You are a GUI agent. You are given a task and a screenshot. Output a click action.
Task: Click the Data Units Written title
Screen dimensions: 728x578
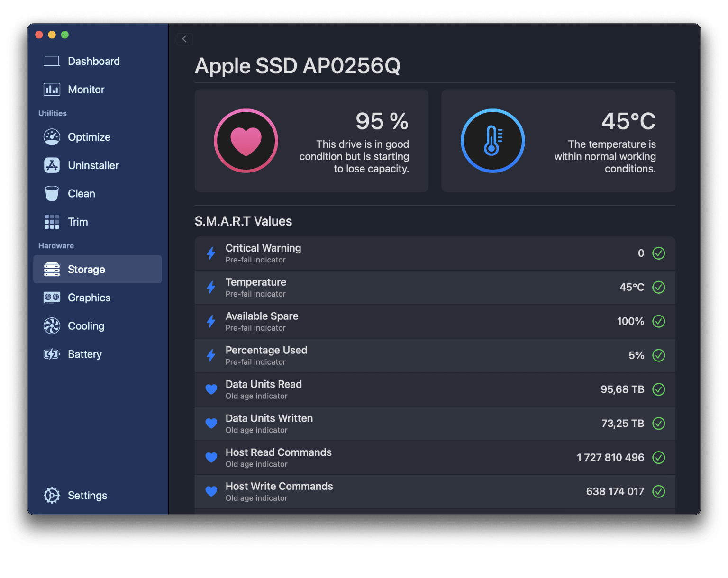pyautogui.click(x=269, y=418)
